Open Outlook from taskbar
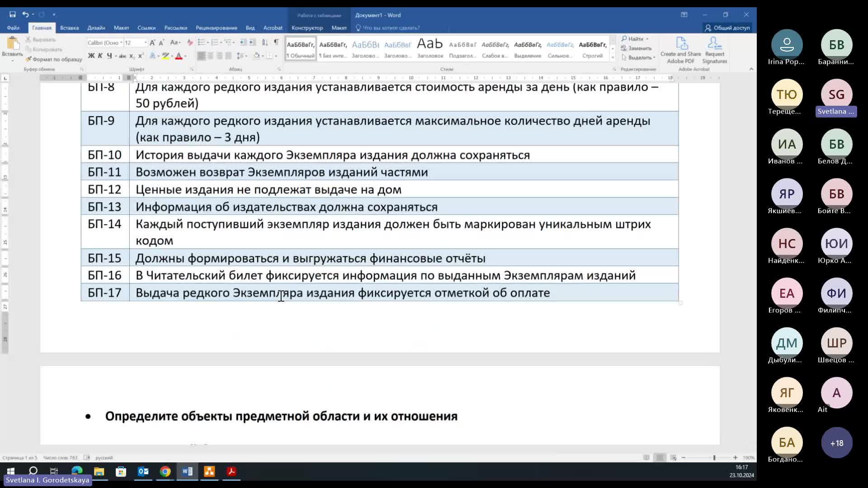Image resolution: width=868 pixels, height=488 pixels. coord(143,471)
